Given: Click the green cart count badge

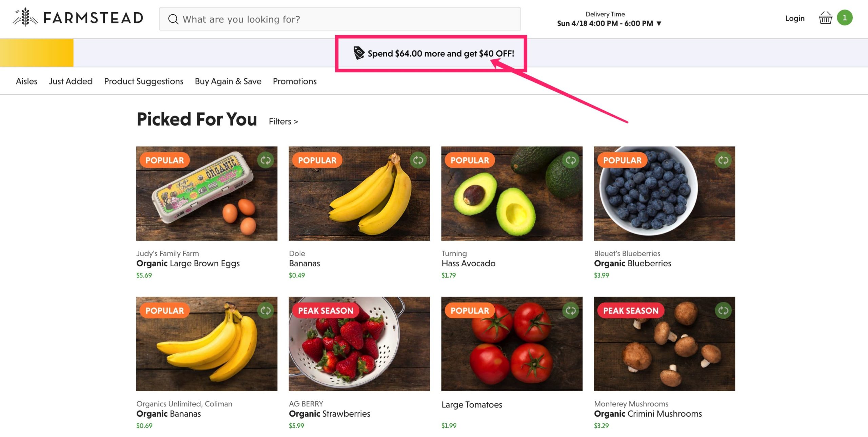Looking at the screenshot, I should coord(845,18).
